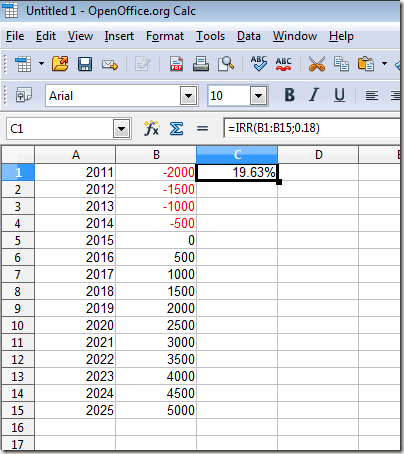Expand the font name dropdown
The width and height of the screenshot is (404, 454).
[189, 96]
